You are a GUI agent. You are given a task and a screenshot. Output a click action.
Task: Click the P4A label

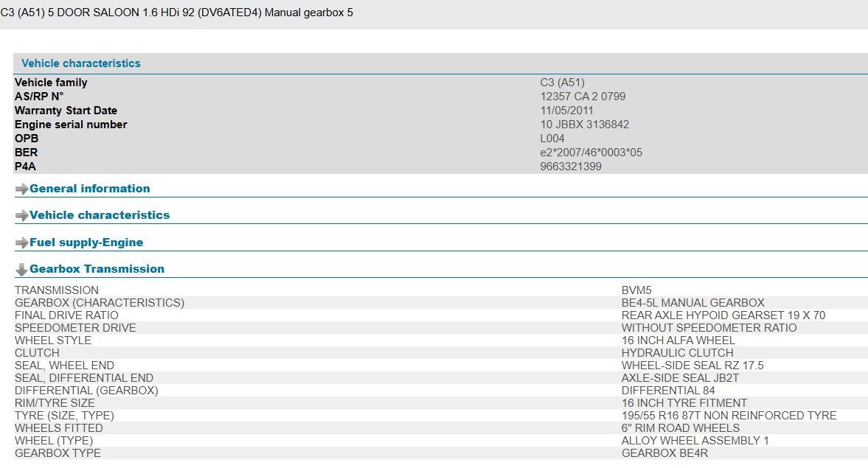pos(25,167)
